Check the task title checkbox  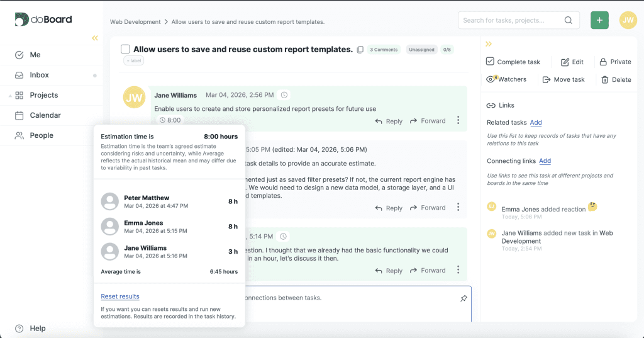point(125,49)
